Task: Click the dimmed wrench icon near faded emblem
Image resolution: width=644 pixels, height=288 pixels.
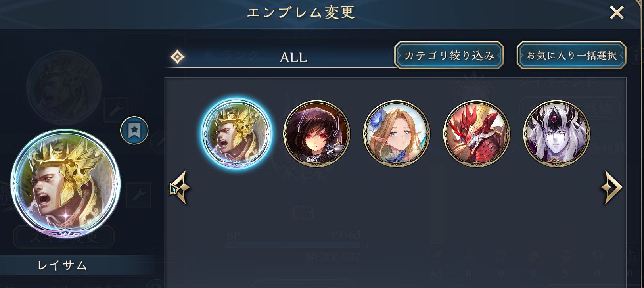Action: pyautogui.click(x=116, y=110)
